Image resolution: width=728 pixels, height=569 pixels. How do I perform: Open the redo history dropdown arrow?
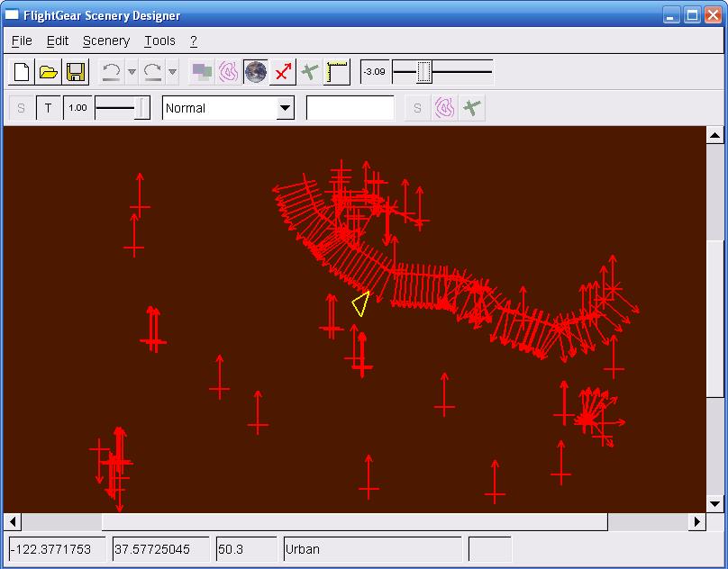[173, 72]
